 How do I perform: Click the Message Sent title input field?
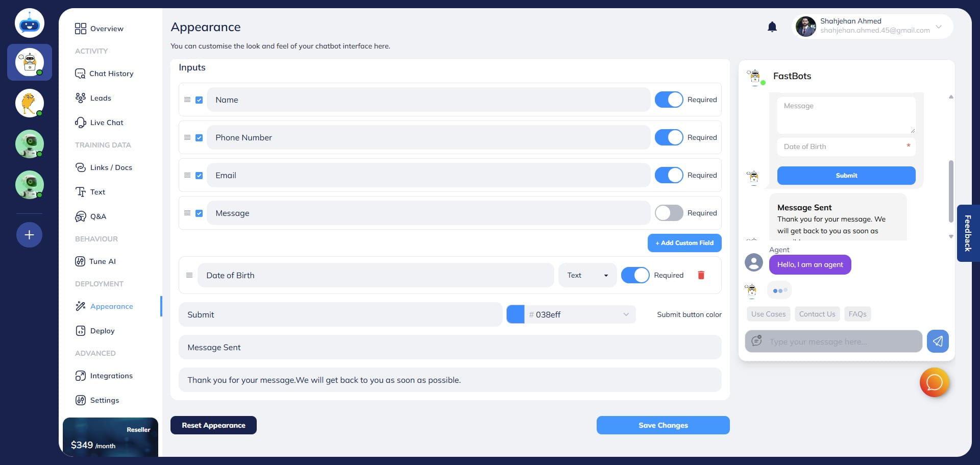click(449, 347)
